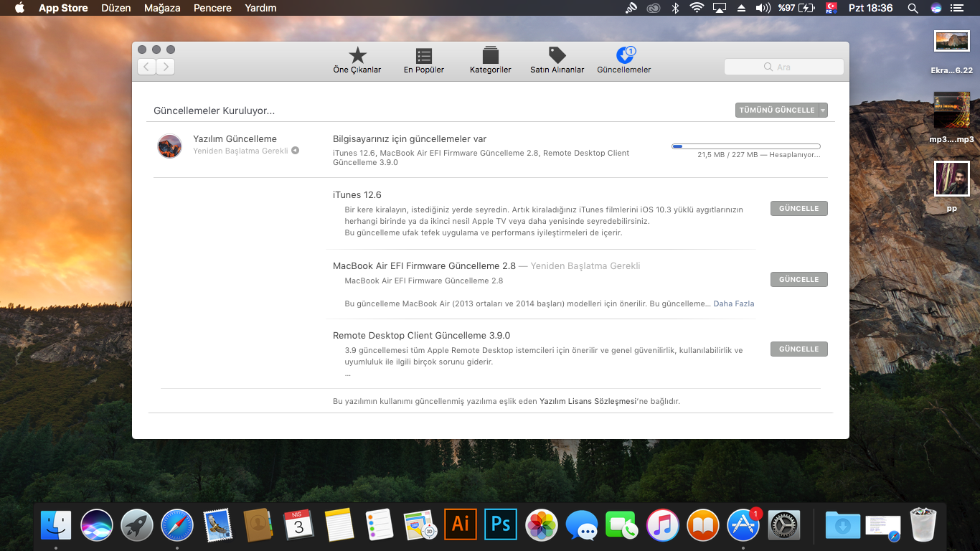Open the Satın Alınanlar tag icon
Image resolution: width=980 pixels, height=551 pixels.
557,56
